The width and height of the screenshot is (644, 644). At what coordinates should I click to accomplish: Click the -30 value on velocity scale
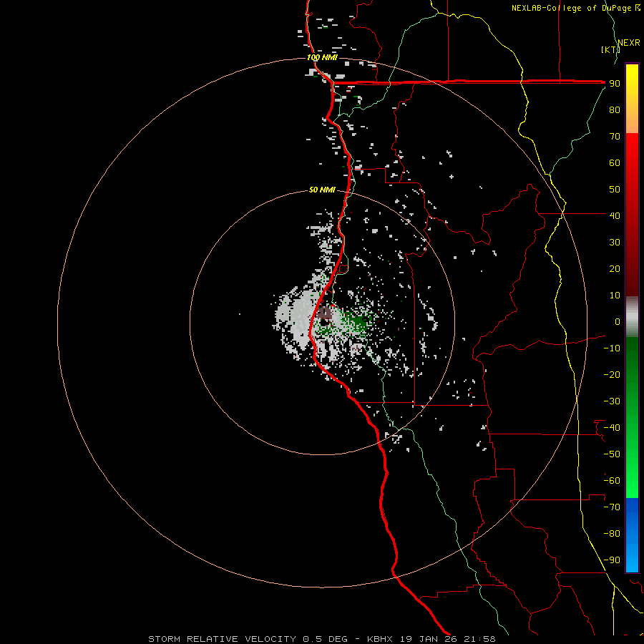point(612,401)
